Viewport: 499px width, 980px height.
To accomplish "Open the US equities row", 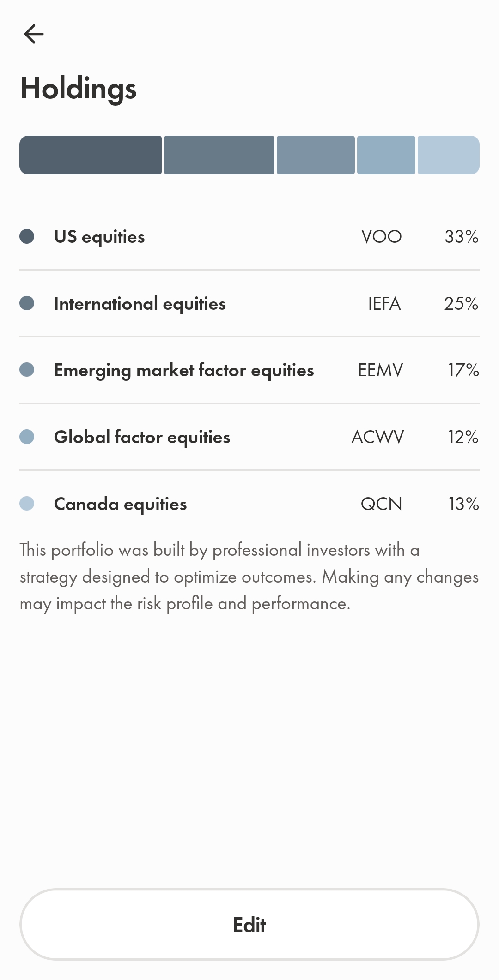I will (249, 236).
